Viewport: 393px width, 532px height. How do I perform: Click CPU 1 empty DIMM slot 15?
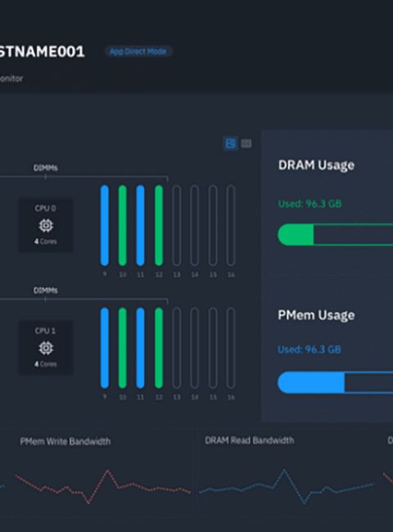(x=213, y=348)
